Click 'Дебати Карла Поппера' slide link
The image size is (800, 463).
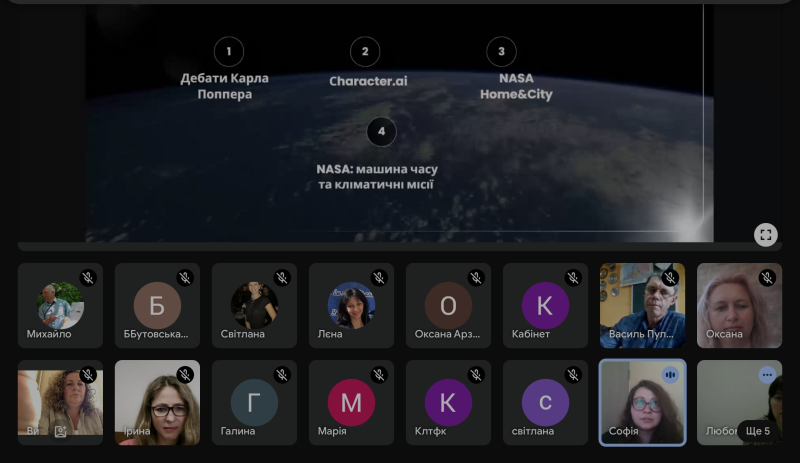[225, 86]
